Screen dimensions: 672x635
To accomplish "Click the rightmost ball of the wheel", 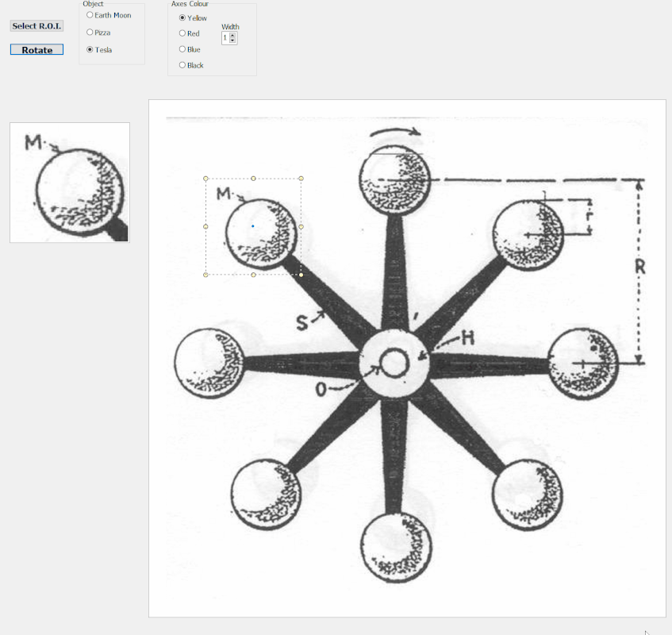I will [583, 364].
